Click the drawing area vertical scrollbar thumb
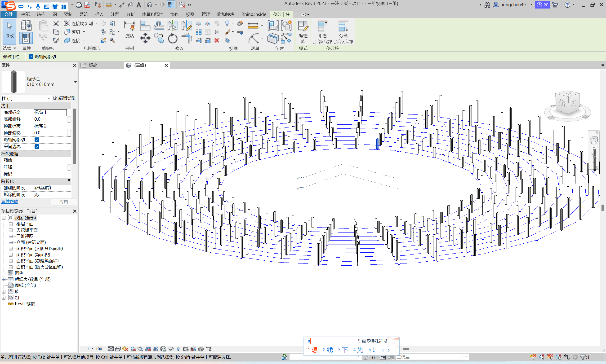The height and width of the screenshot is (364, 606). [x=602, y=207]
